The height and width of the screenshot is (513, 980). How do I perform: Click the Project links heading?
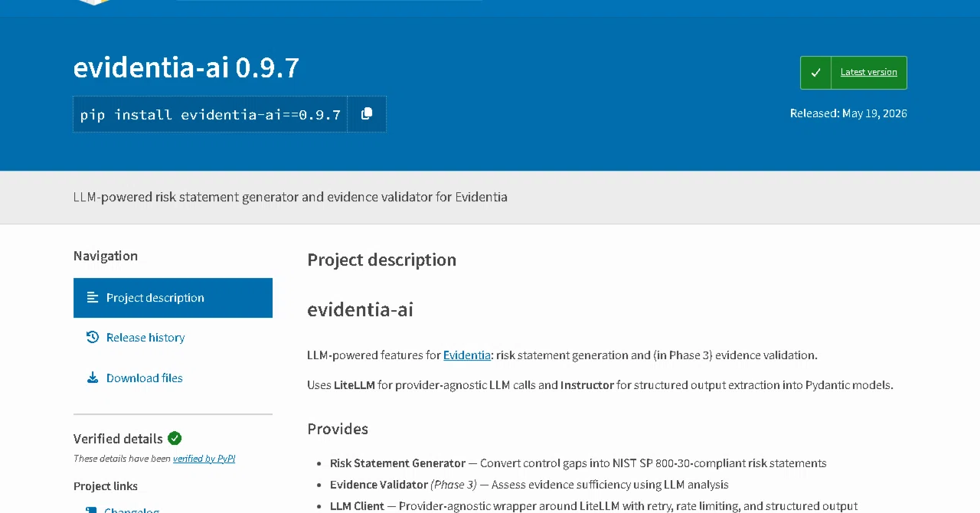(106, 486)
